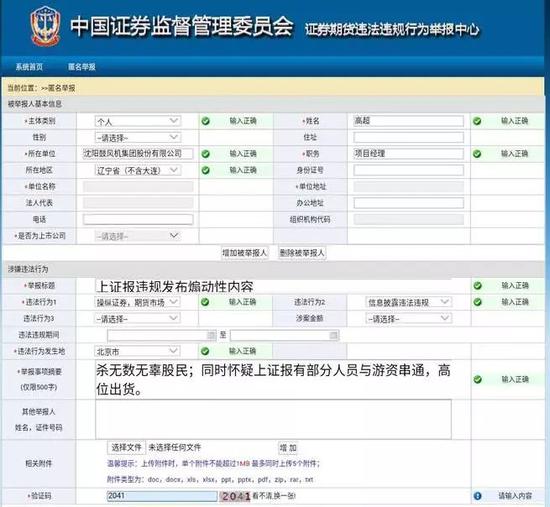Click the green check icon beside 主体类别

pyautogui.click(x=206, y=121)
